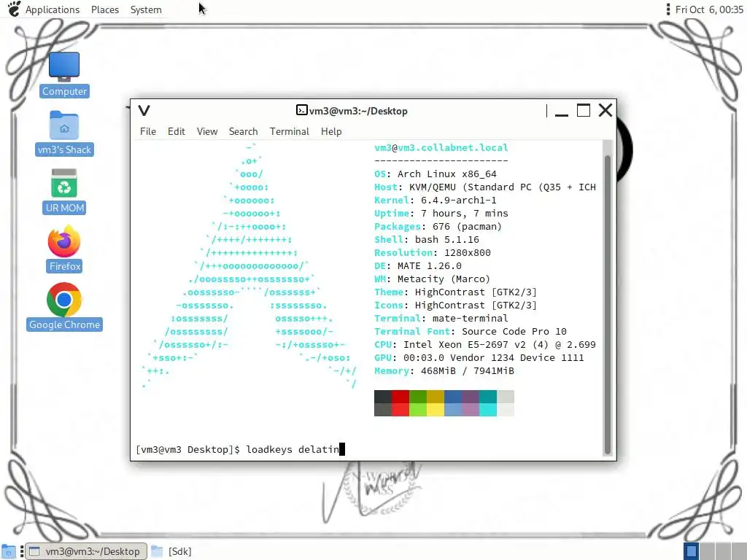Click the 'Terminal Font: Source Code Pro 10' line
Screen dimensions: 747x560
point(471,332)
